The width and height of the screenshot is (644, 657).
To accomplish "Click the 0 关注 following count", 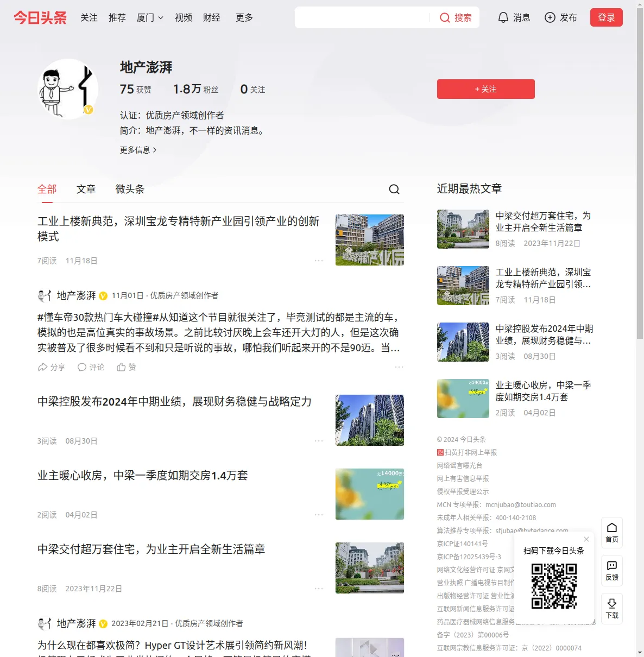I will tap(252, 89).
